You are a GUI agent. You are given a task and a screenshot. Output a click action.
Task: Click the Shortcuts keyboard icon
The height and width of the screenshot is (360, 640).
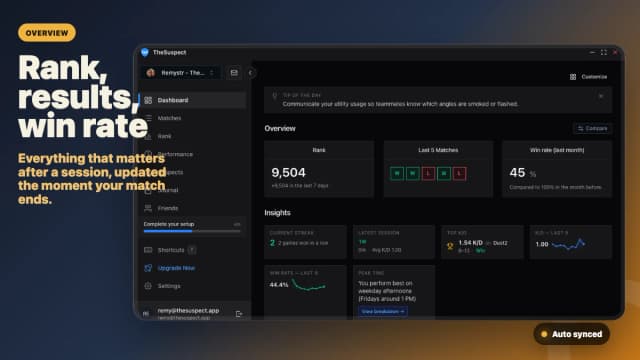(x=148, y=250)
